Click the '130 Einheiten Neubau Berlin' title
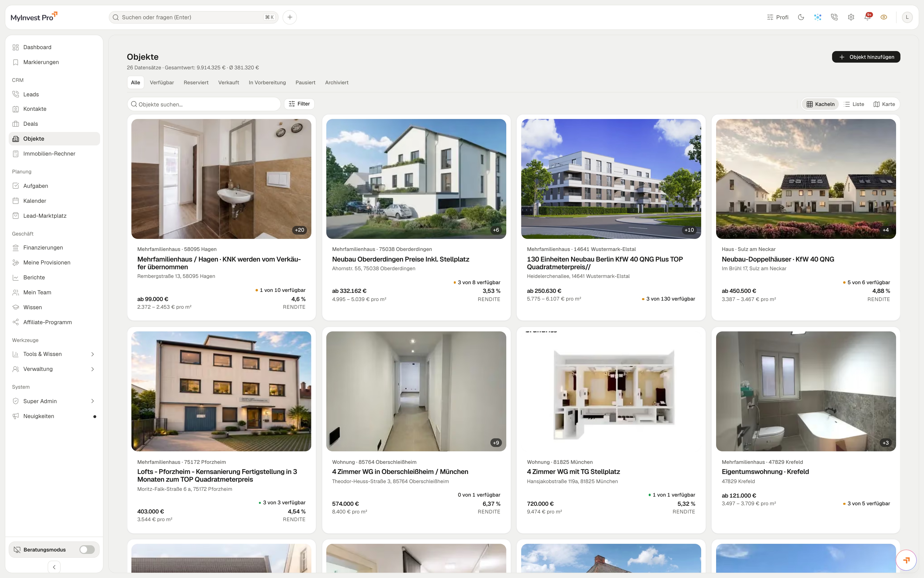 [x=605, y=263]
